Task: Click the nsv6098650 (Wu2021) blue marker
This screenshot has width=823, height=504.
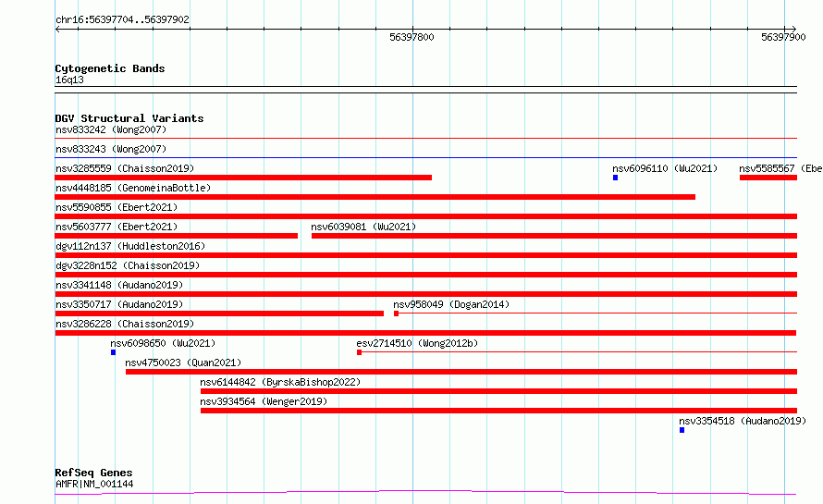Action: 113,352
